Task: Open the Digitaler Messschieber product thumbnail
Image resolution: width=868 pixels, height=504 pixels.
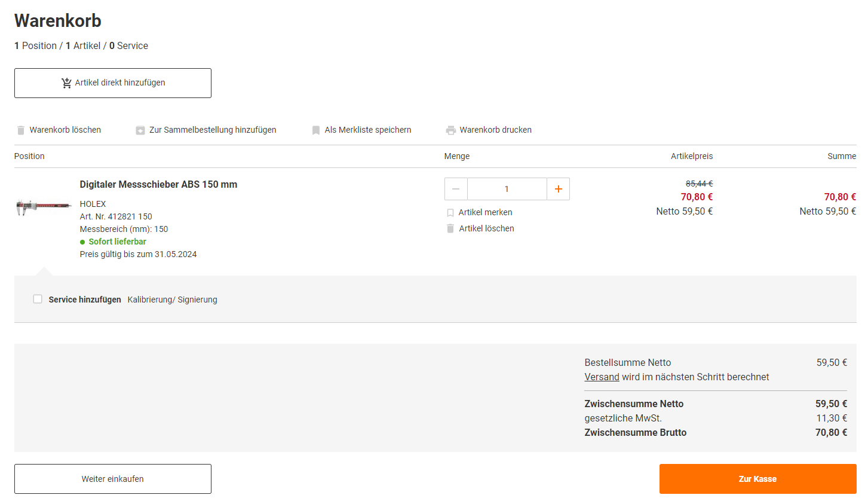Action: click(44, 207)
